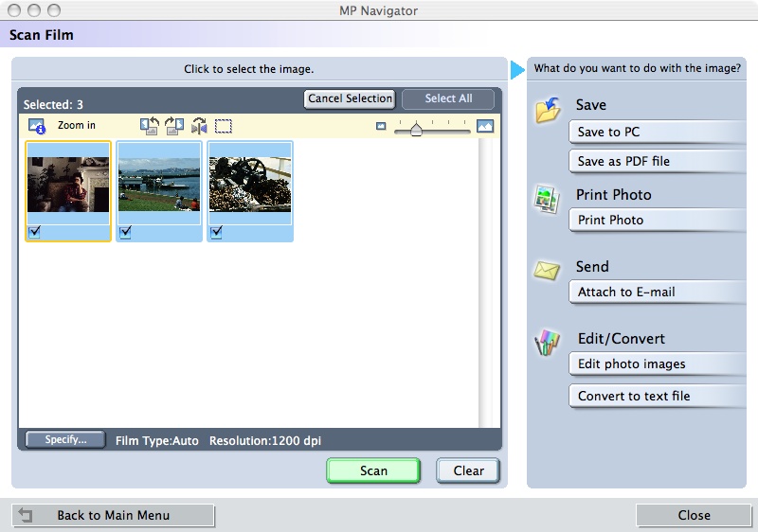758x532 pixels.
Task: Click the small thumbnail size icon
Action: pos(381,126)
